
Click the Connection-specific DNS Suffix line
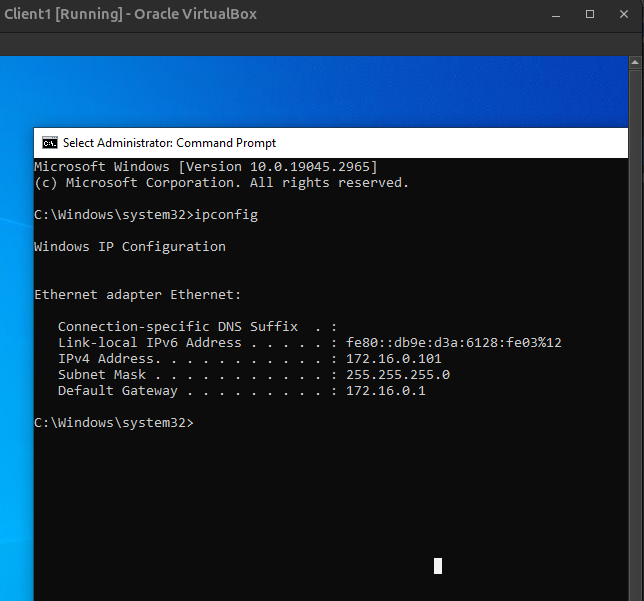click(197, 327)
